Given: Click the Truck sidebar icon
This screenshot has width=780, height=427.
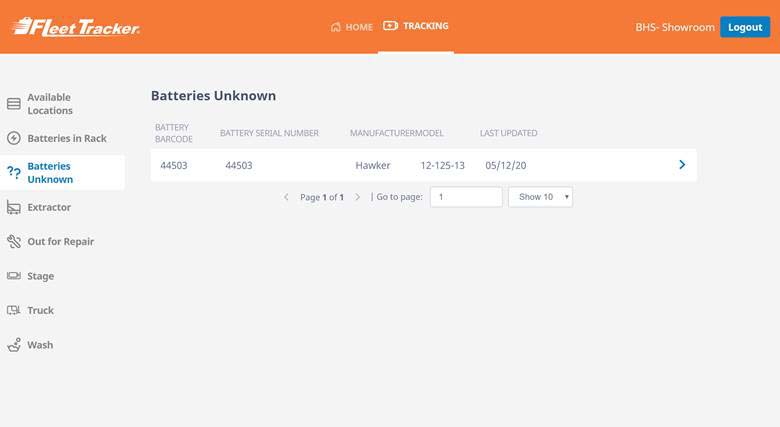Looking at the screenshot, I should 14,310.
